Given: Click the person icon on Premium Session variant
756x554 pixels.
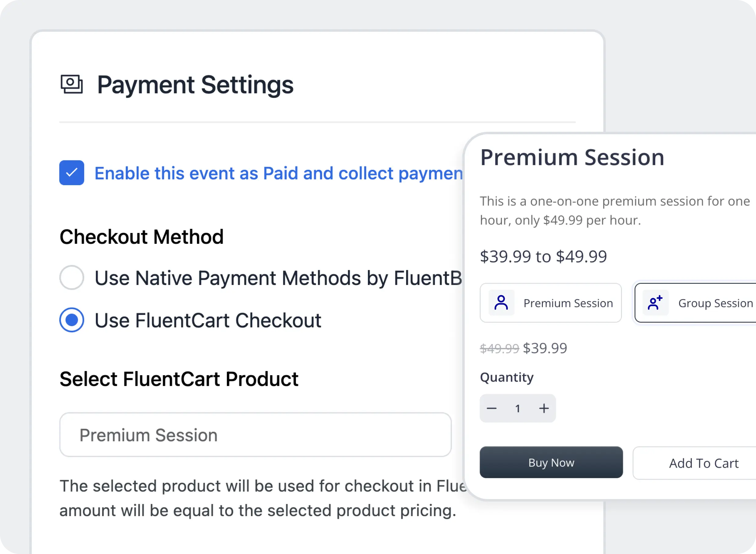Looking at the screenshot, I should 501,303.
